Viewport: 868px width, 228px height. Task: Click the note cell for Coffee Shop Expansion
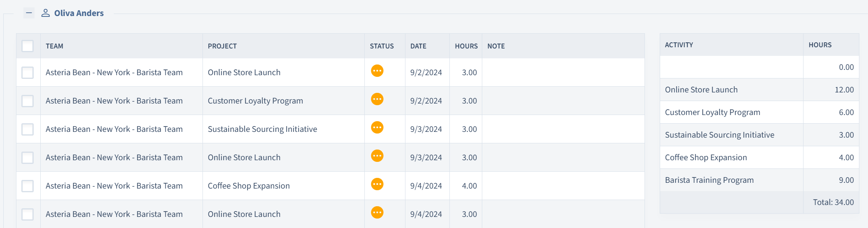click(563, 186)
